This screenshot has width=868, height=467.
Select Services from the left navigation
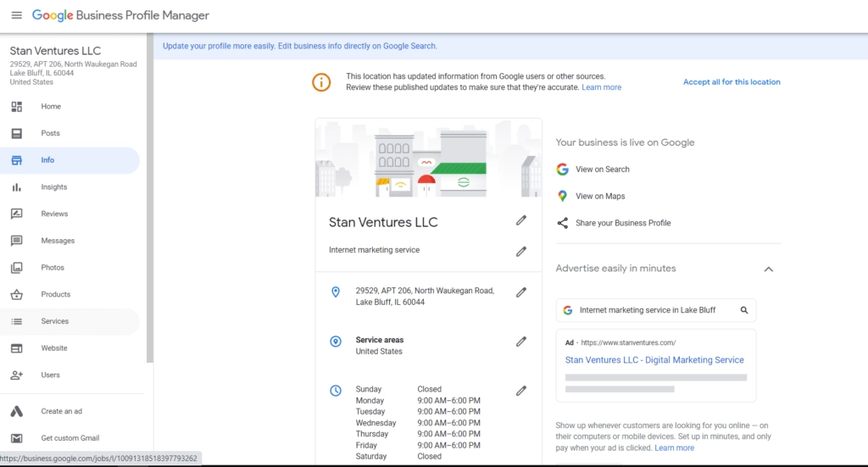(x=55, y=321)
